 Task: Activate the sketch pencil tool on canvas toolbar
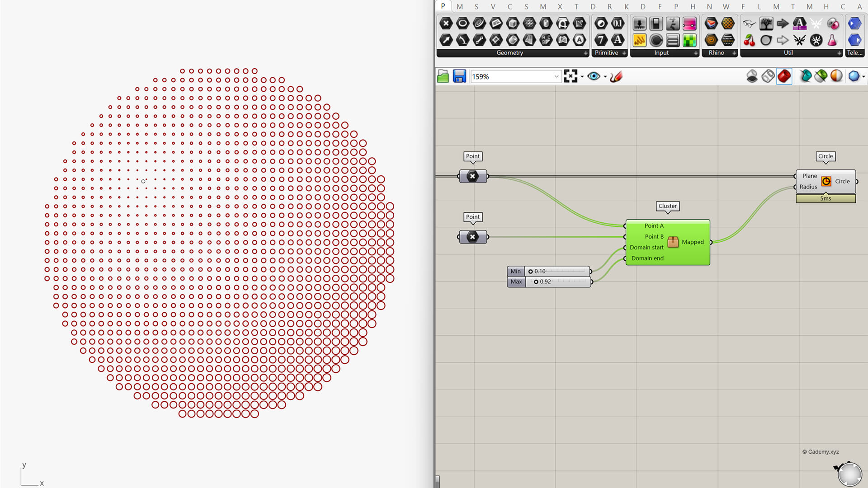tap(616, 76)
